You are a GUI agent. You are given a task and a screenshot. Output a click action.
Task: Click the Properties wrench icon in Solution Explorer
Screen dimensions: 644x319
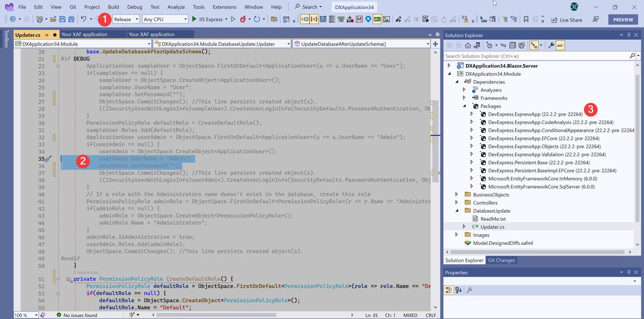pyautogui.click(x=551, y=45)
